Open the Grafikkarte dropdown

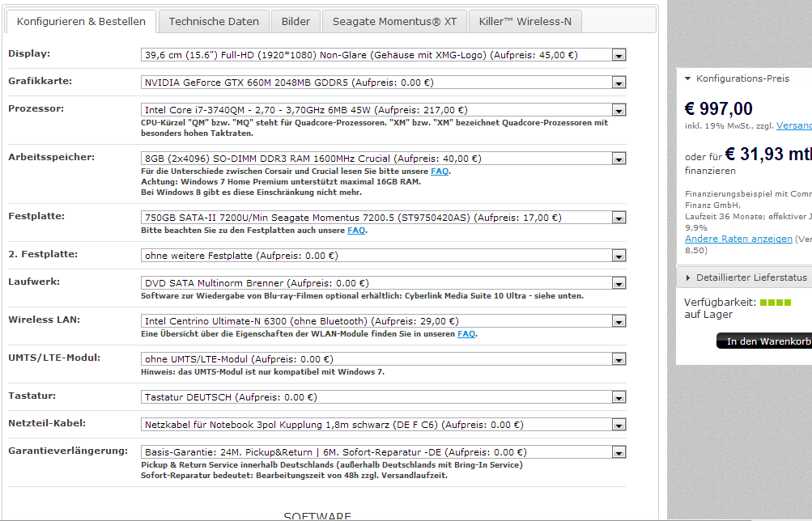coord(383,83)
